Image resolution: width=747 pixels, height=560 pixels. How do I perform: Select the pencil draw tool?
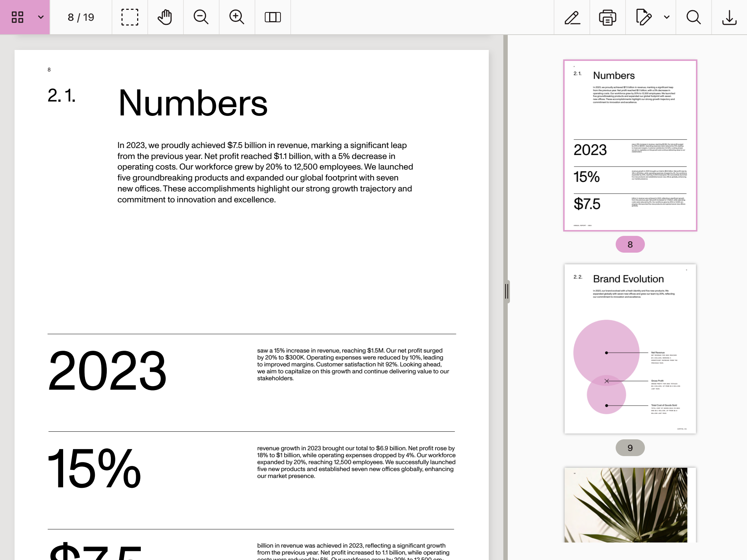coord(572,17)
